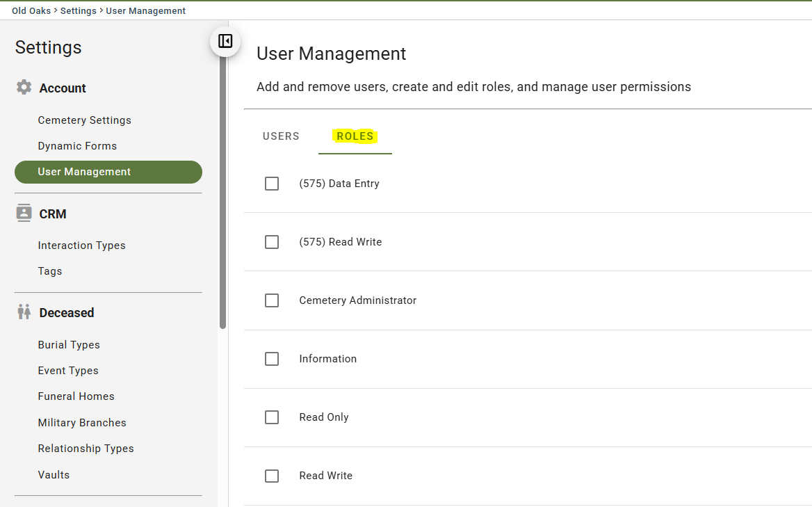Viewport: 812px width, 507px height.
Task: Click the Account gear icon
Action: tap(24, 87)
